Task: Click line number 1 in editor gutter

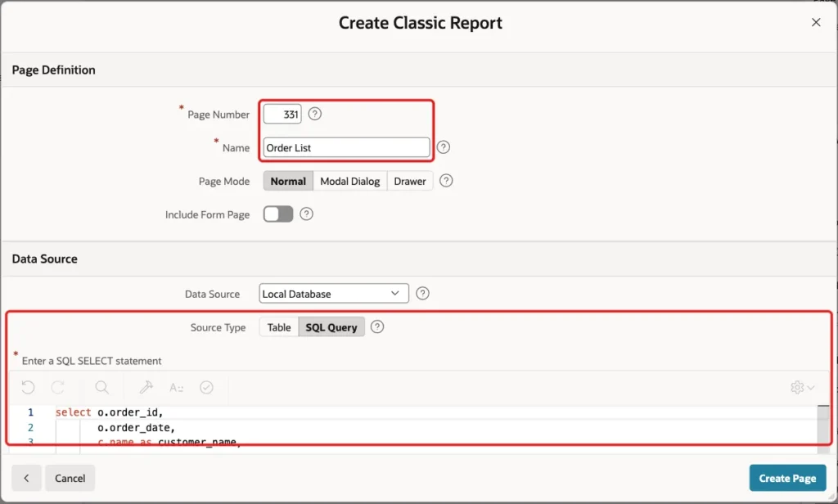Action: tap(30, 412)
